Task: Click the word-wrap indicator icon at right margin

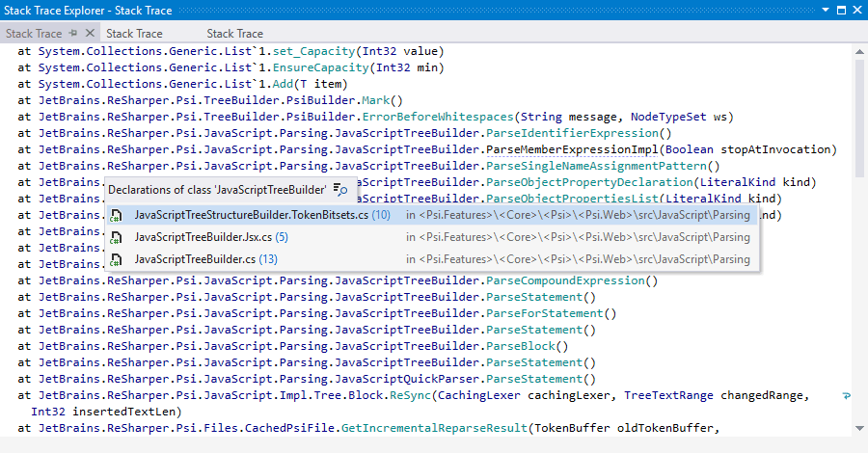Action: point(846,395)
